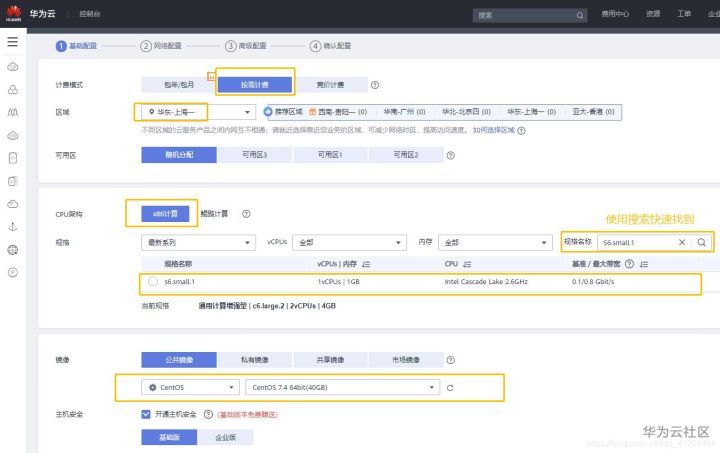The width and height of the screenshot is (720, 453).
Task: Clear the s6.small.1 spec name filter
Action: pyautogui.click(x=682, y=242)
